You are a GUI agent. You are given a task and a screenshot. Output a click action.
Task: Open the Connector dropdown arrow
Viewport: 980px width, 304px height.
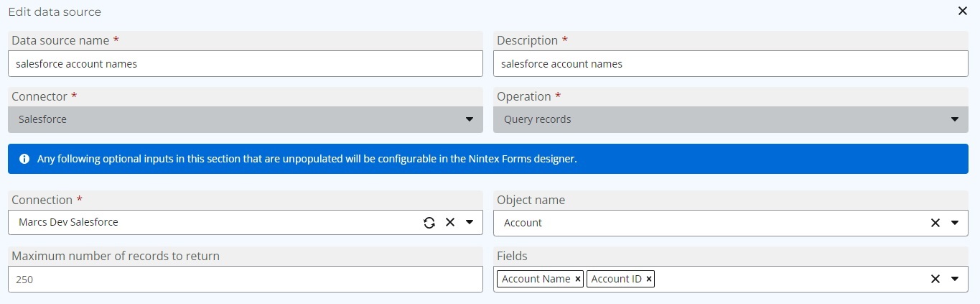[470, 119]
